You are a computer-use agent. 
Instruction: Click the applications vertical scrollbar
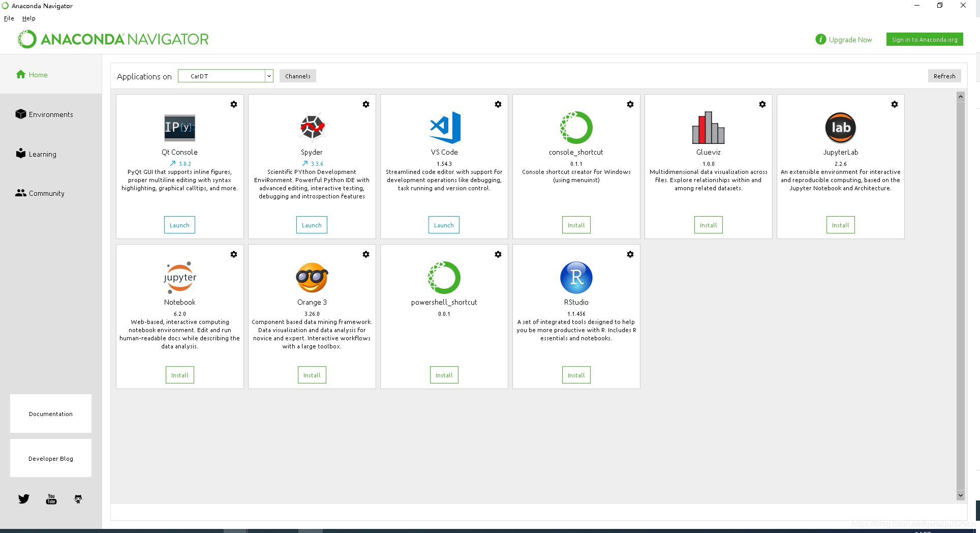(x=961, y=295)
